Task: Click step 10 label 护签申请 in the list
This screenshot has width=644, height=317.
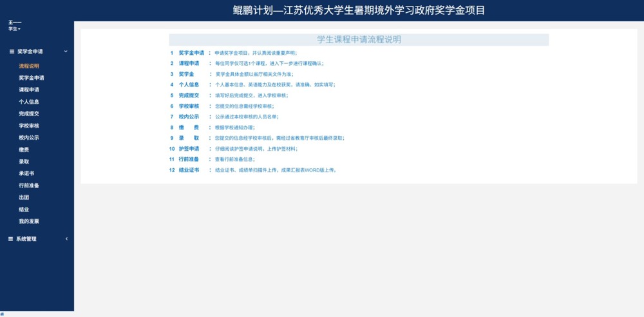Action: 189,149
